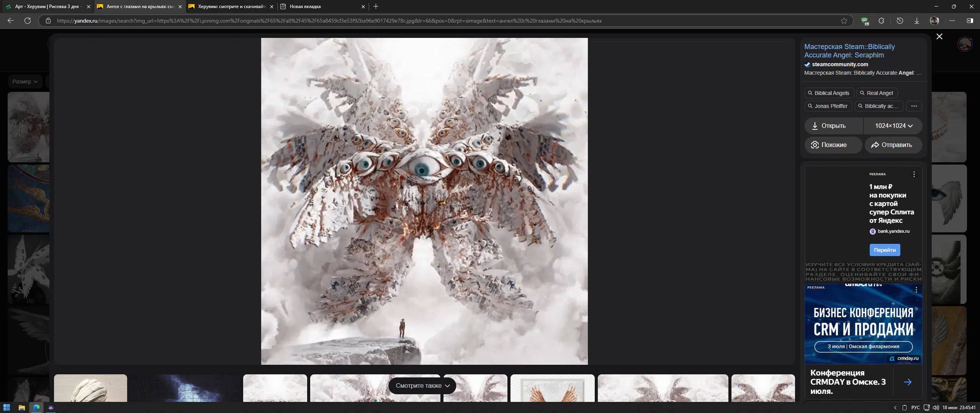Go back with the browser back arrow
Image resolution: width=980 pixels, height=413 pixels.
coord(11,21)
